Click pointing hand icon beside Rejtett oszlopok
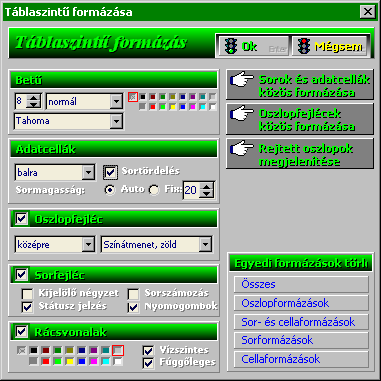 tap(242, 149)
